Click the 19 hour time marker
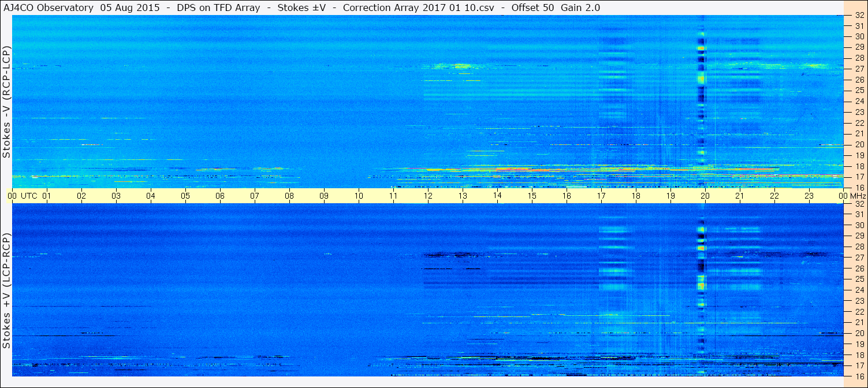This screenshot has height=388, width=868. click(670, 196)
